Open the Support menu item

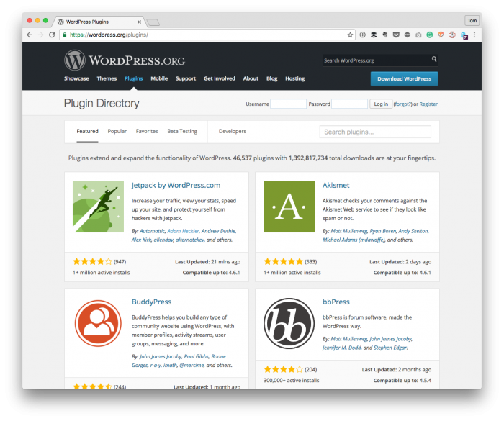click(x=186, y=78)
